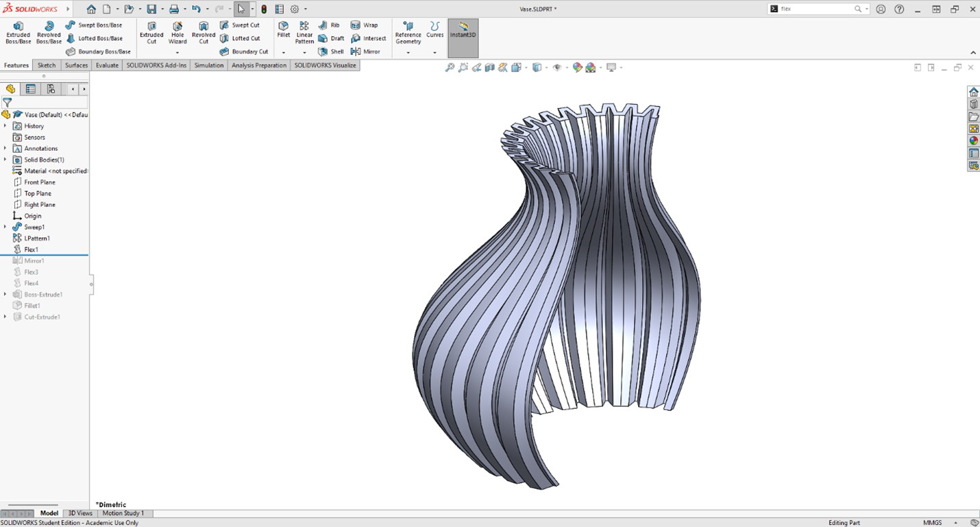980x527 pixels.
Task: Select the Extruded Boss/Base tool
Action: [18, 32]
